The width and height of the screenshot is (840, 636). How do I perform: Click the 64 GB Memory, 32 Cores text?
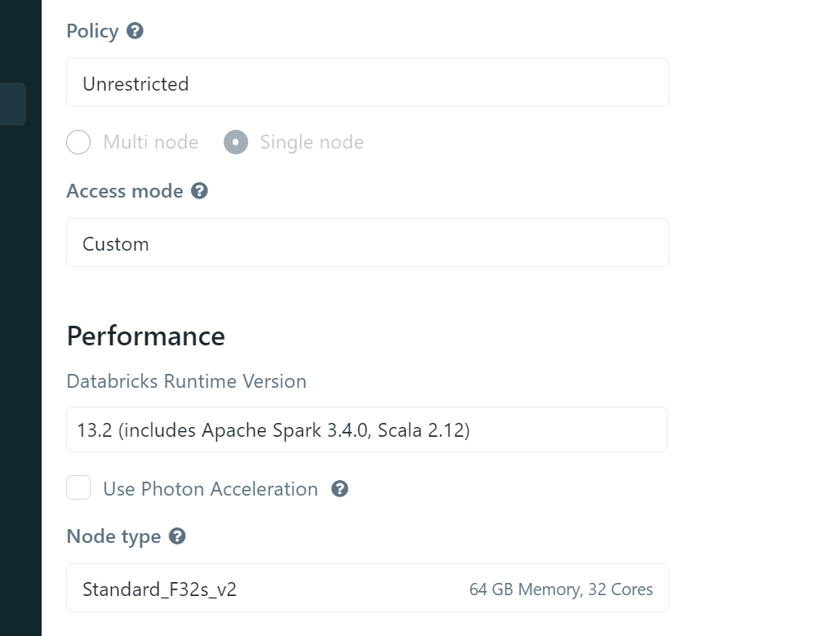coord(562,589)
